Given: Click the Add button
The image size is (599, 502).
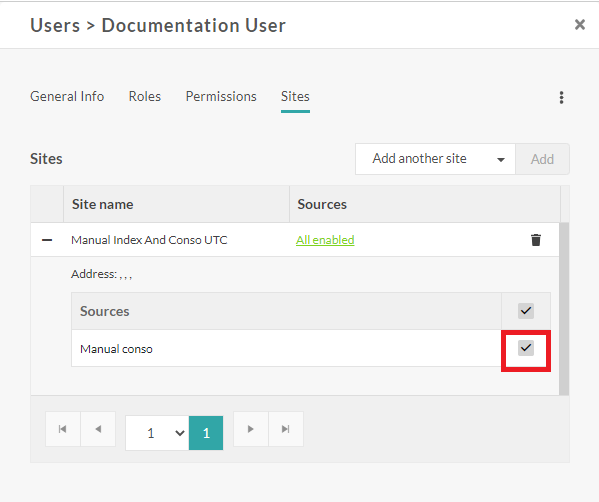Looking at the screenshot, I should pyautogui.click(x=542, y=159).
